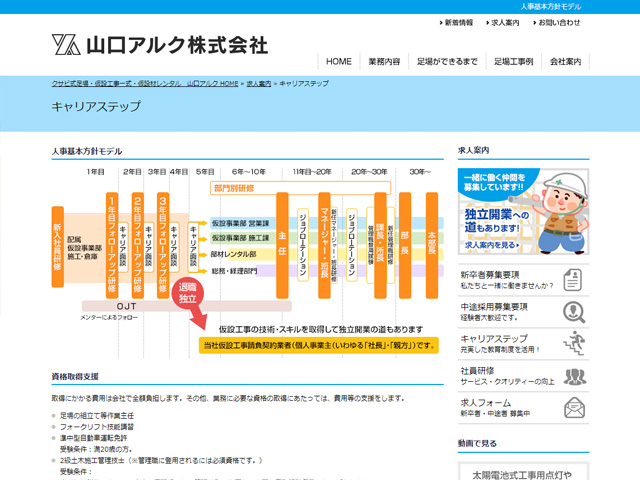Open 中途採用募集要項 sidebar link

pyautogui.click(x=523, y=312)
